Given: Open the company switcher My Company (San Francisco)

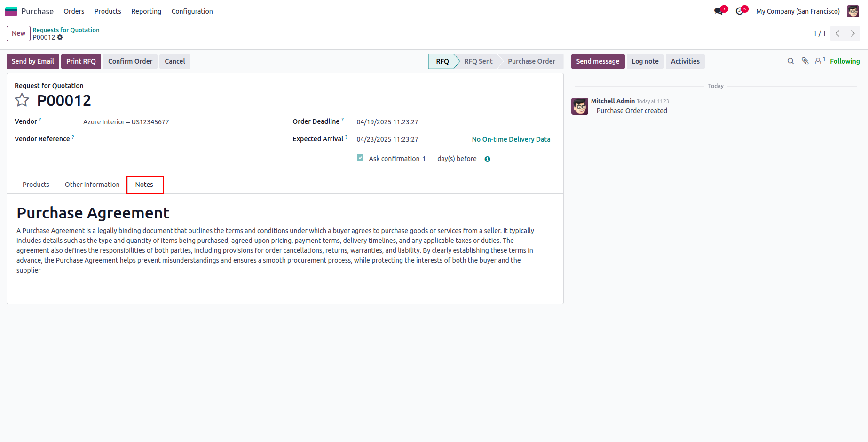Looking at the screenshot, I should pos(797,11).
